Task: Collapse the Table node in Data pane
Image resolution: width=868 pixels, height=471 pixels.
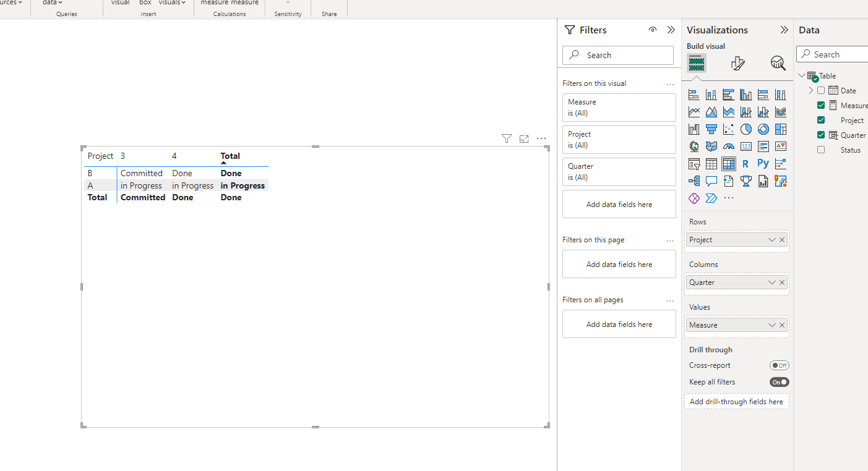Action: click(x=802, y=75)
